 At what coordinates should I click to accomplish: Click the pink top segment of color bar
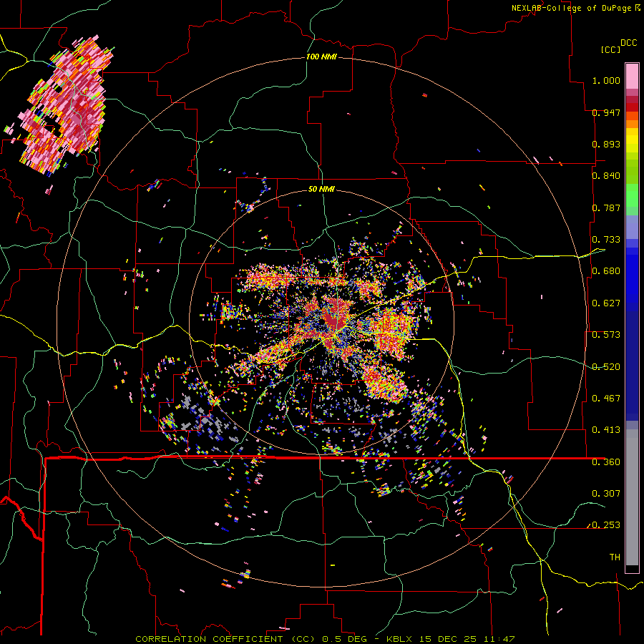click(x=632, y=76)
